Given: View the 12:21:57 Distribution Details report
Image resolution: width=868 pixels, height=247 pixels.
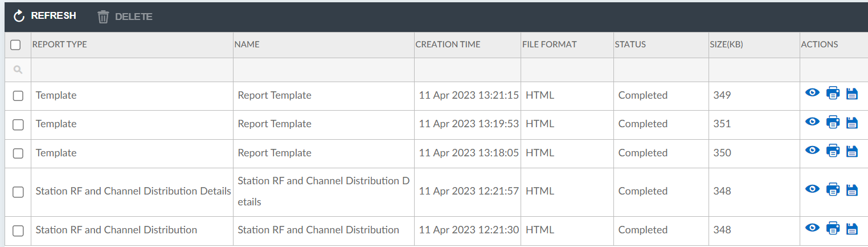Looking at the screenshot, I should point(812,189).
